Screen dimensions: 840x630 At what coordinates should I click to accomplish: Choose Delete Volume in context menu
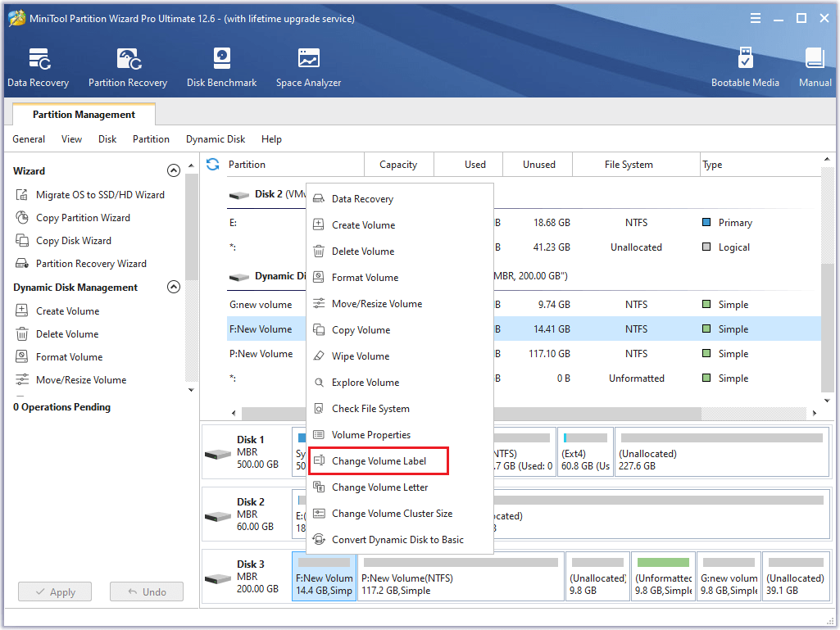(x=400, y=252)
